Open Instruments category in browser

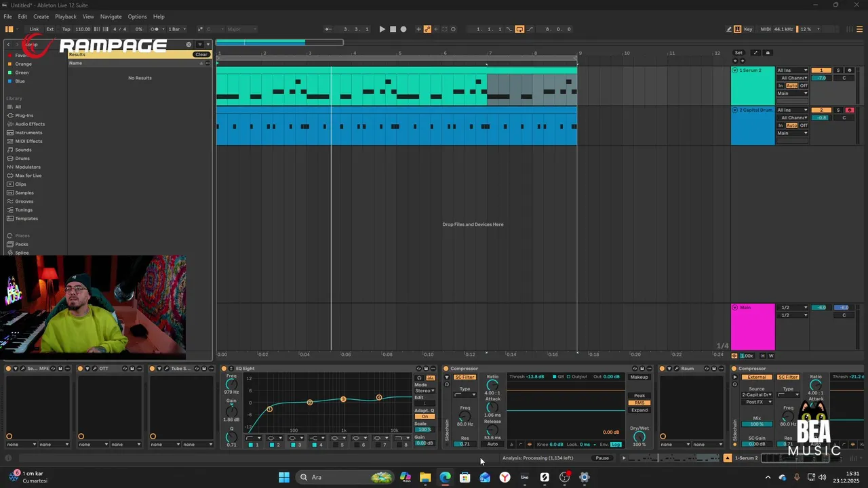28,133
